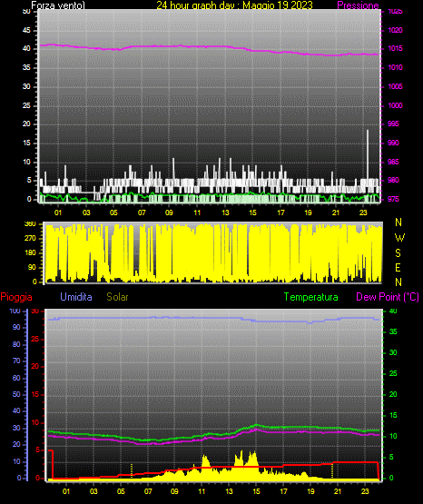Click hour 07 below the wind speed chart
Image resolution: width=423 pixels, height=504 pixels.
point(142,212)
